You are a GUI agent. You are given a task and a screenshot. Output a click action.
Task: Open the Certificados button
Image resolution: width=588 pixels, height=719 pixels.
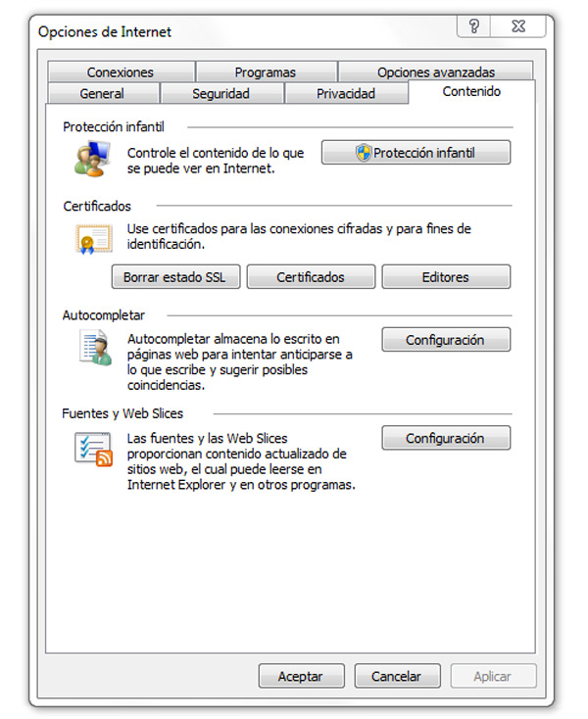coord(311,277)
